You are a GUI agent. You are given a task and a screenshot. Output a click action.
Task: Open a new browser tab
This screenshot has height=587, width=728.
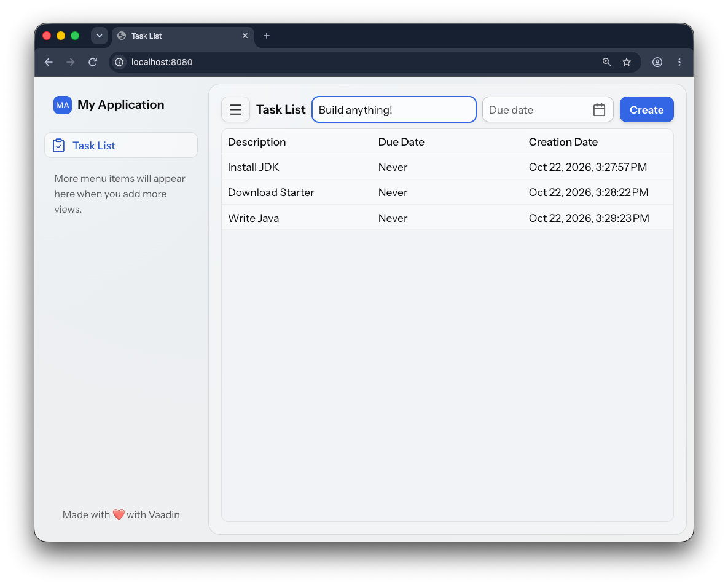pyautogui.click(x=267, y=36)
